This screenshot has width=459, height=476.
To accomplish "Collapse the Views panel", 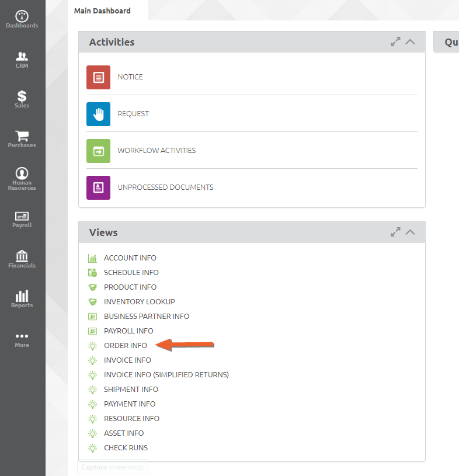I will 411,232.
